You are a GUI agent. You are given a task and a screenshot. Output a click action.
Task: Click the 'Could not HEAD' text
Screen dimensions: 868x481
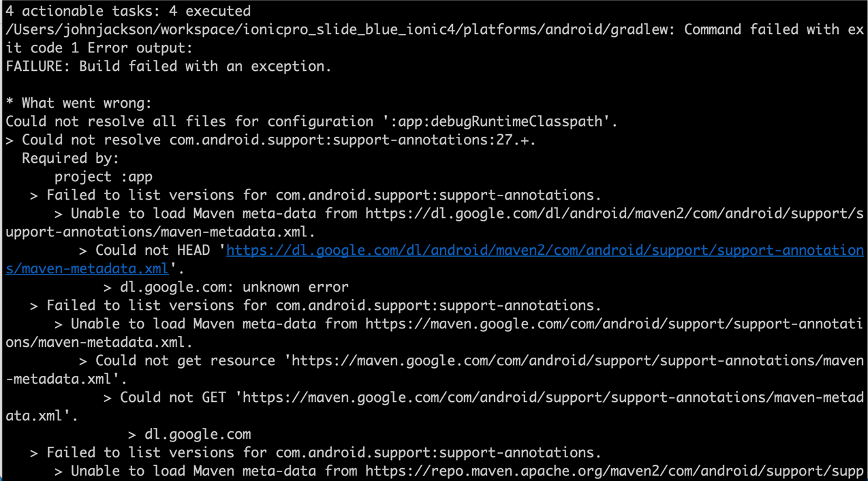click(153, 250)
